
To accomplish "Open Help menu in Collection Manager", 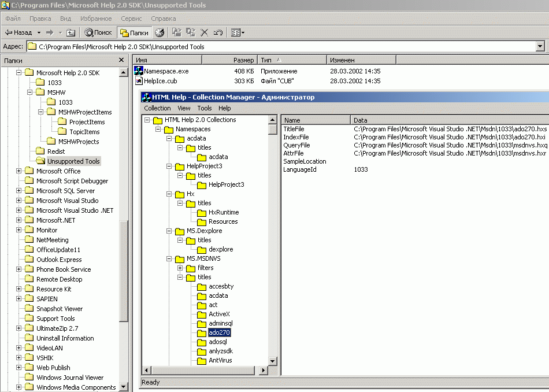I will (224, 108).
